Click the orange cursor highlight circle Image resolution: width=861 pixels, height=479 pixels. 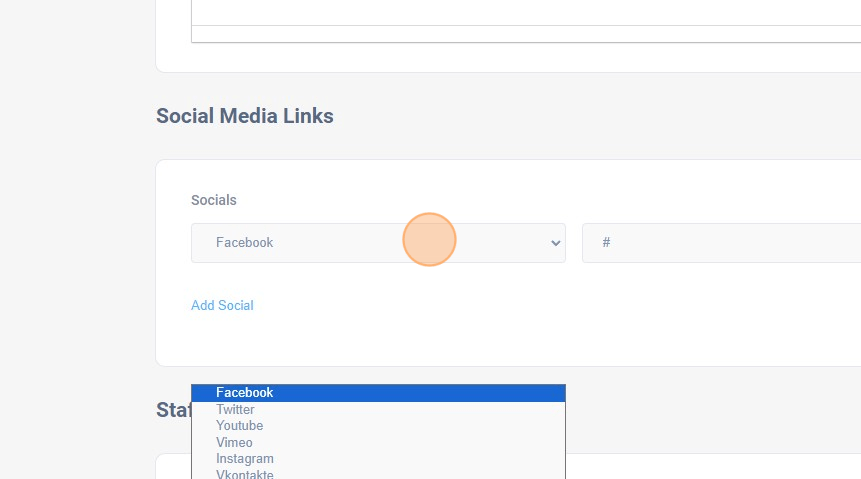tap(429, 240)
